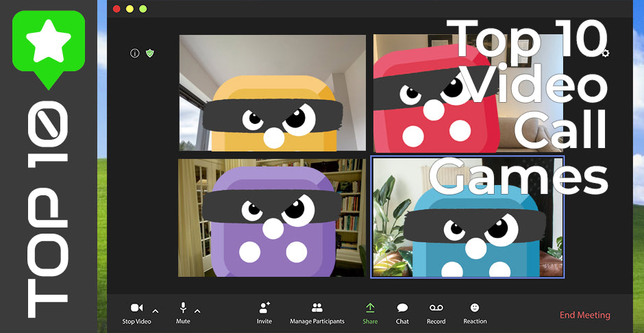Viewport: 644px width, 333px height.
Task: Open meeting info icon
Action: click(x=135, y=53)
